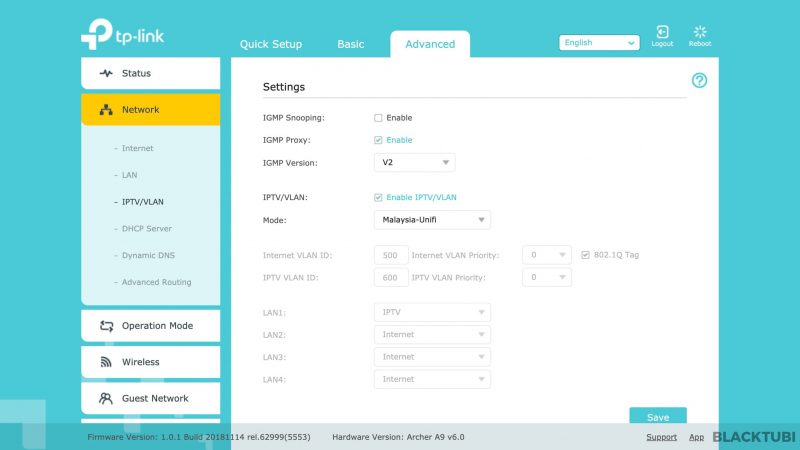Switch to the Basic tab
This screenshot has height=450, width=800.
[x=351, y=44]
